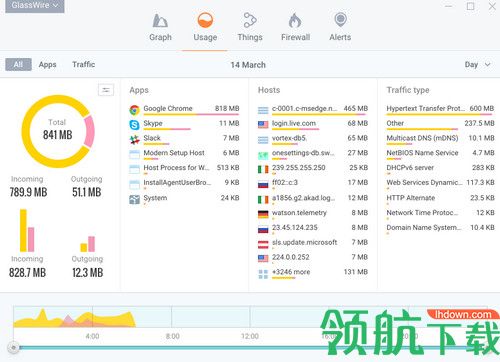Image resolution: width=500 pixels, height=362 pixels.
Task: Open the Day period dropdown
Action: (477, 64)
